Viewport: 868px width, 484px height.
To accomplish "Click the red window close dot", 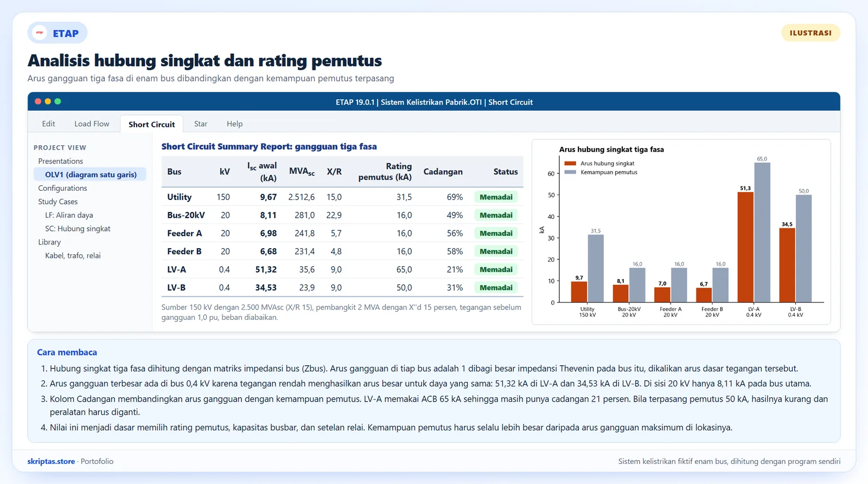I will pyautogui.click(x=38, y=101).
